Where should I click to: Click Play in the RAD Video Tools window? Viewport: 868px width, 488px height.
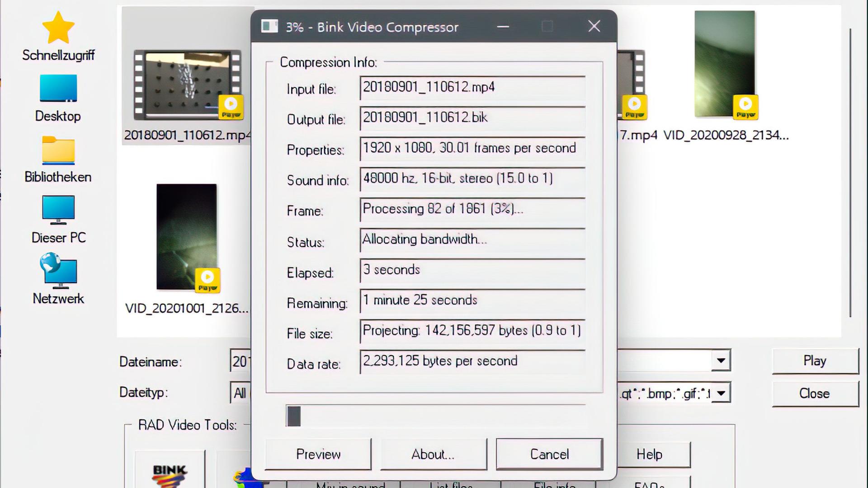[x=815, y=361]
